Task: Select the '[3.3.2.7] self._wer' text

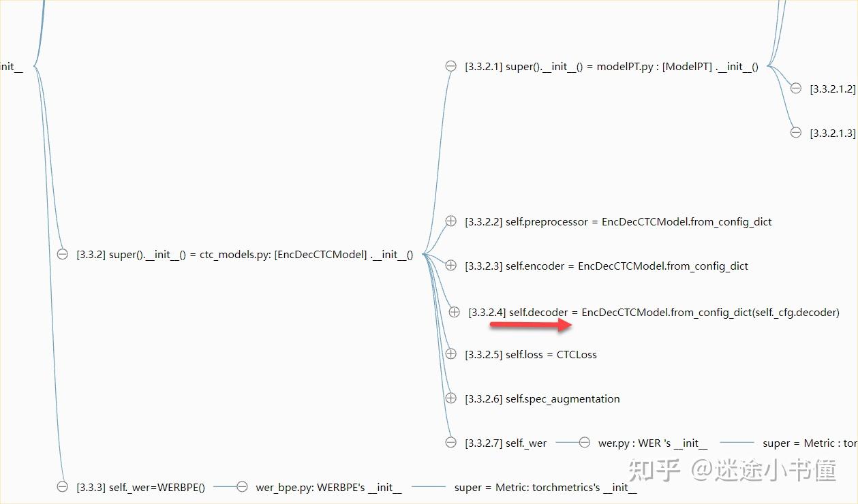Action: tap(506, 443)
